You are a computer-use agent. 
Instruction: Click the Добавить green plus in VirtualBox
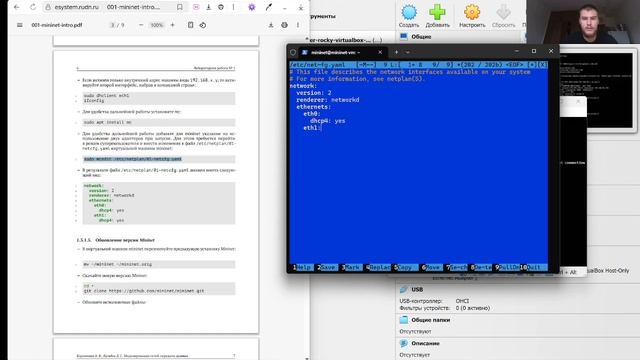point(437,16)
